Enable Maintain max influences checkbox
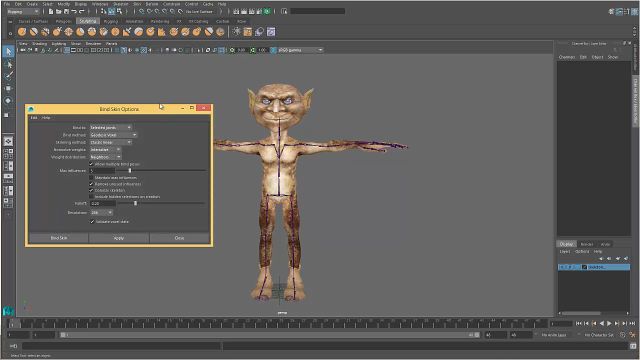Image resolution: width=640 pixels, height=360 pixels. pyautogui.click(x=91, y=178)
